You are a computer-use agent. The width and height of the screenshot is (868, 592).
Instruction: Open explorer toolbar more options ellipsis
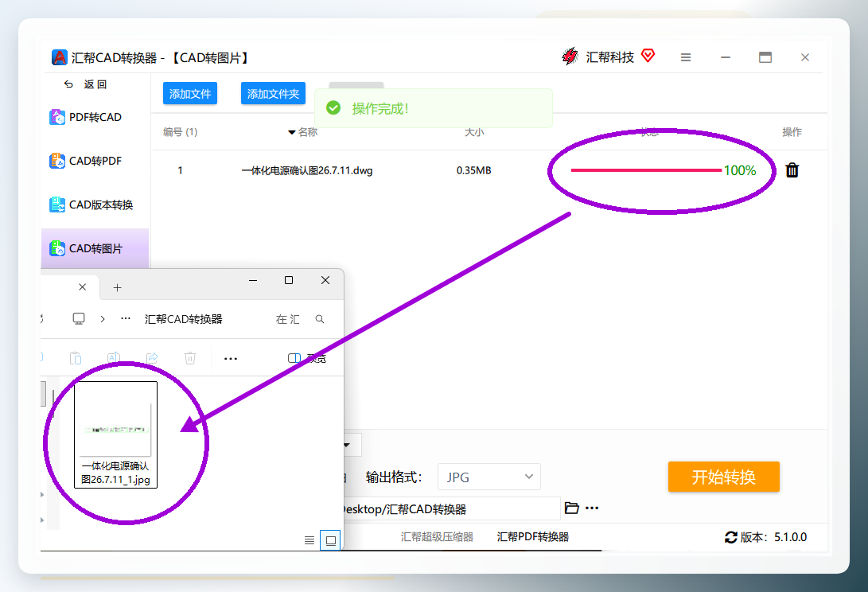pyautogui.click(x=230, y=358)
